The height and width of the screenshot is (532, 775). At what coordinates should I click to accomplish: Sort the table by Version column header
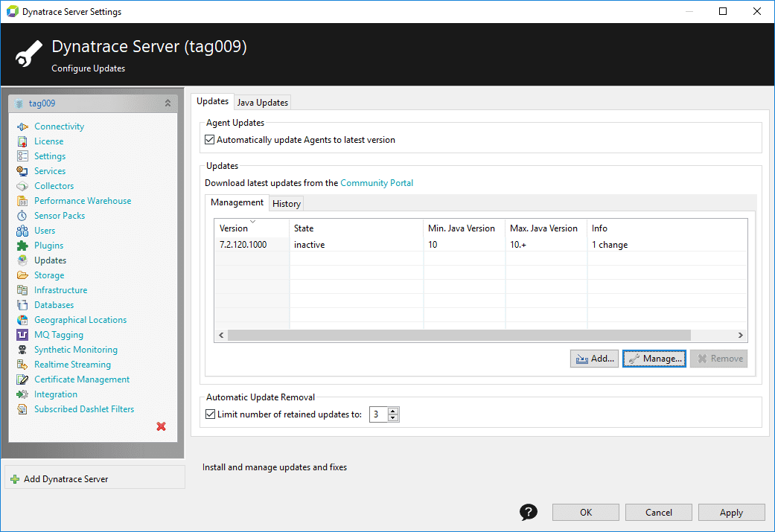pyautogui.click(x=252, y=228)
